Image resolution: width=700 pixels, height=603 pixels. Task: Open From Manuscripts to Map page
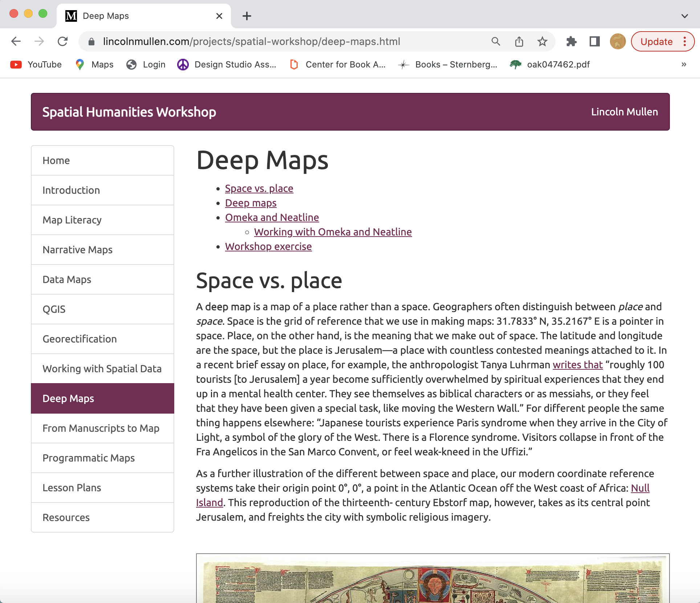pos(103,428)
